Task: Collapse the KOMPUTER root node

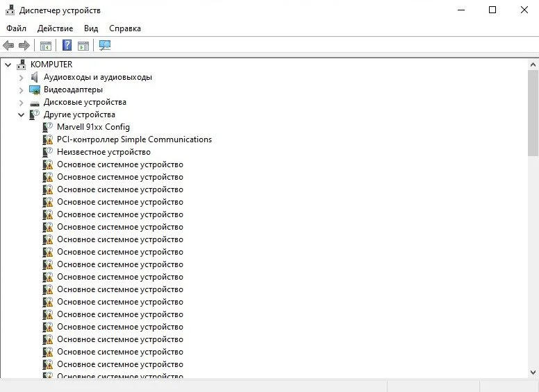Action: coord(8,65)
